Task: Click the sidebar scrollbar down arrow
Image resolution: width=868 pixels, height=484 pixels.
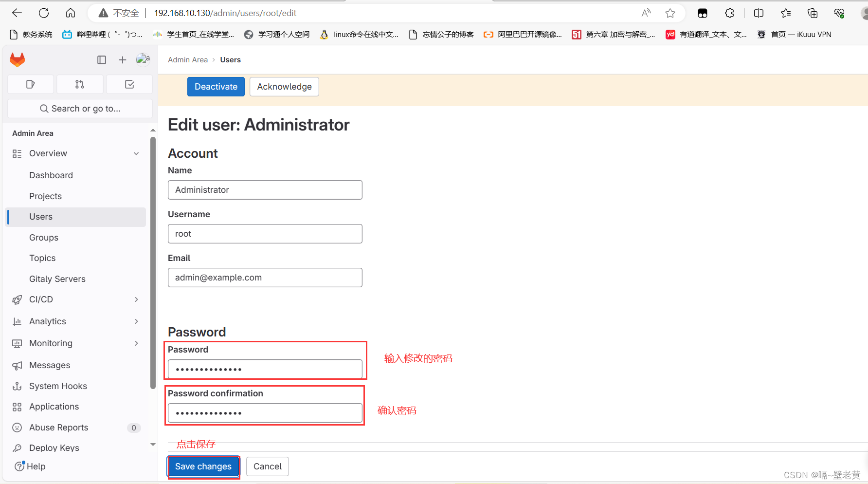Action: click(153, 444)
